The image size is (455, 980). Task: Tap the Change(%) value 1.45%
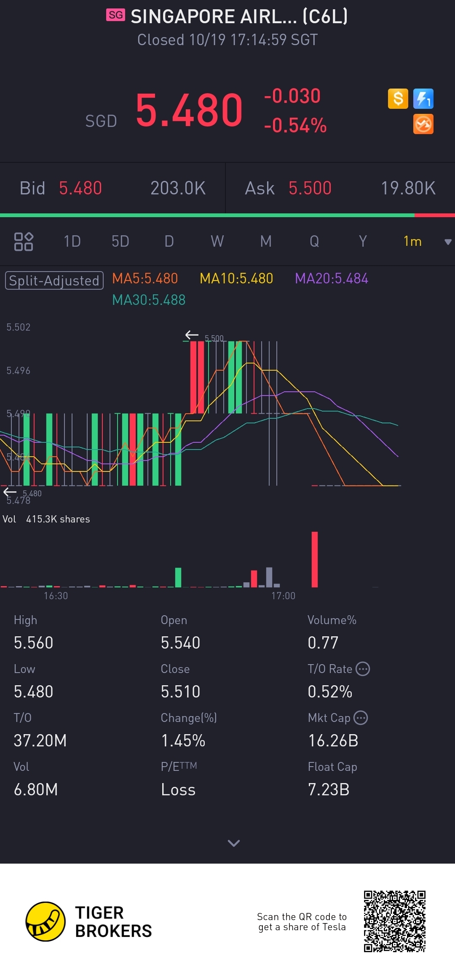click(183, 740)
